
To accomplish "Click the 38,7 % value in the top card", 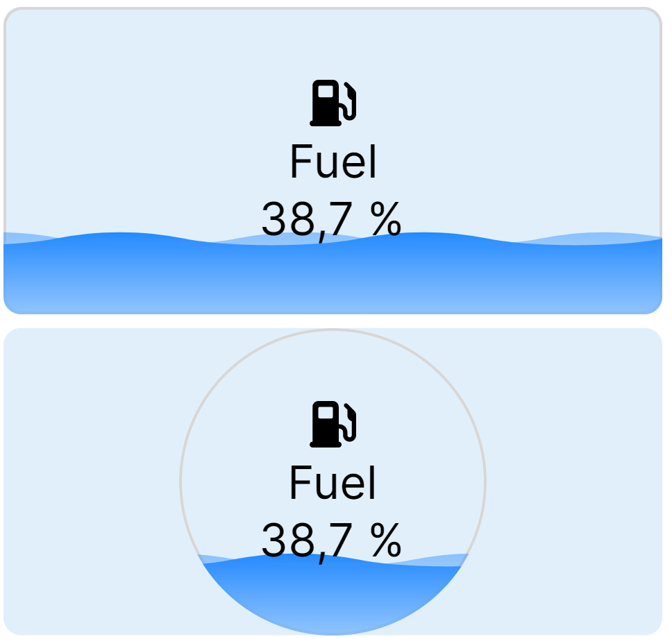I will pyautogui.click(x=331, y=218).
